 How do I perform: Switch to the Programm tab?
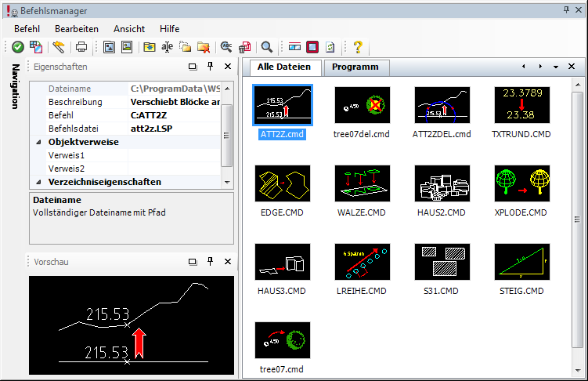pyautogui.click(x=355, y=67)
